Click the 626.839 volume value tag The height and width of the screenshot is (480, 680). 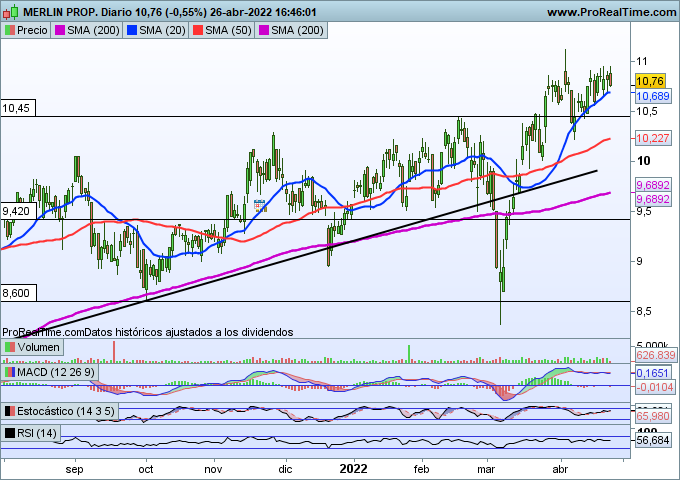point(656,355)
